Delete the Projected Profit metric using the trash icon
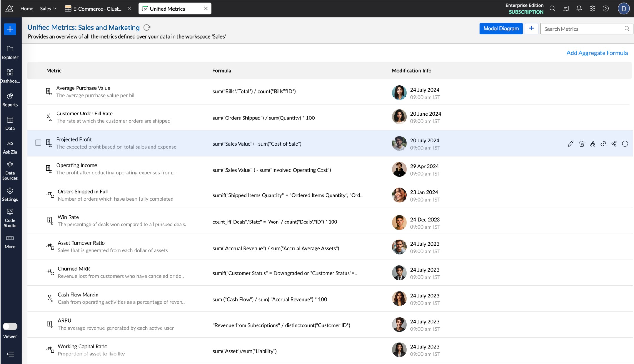Screen dimensions: 634x364 click(582, 144)
